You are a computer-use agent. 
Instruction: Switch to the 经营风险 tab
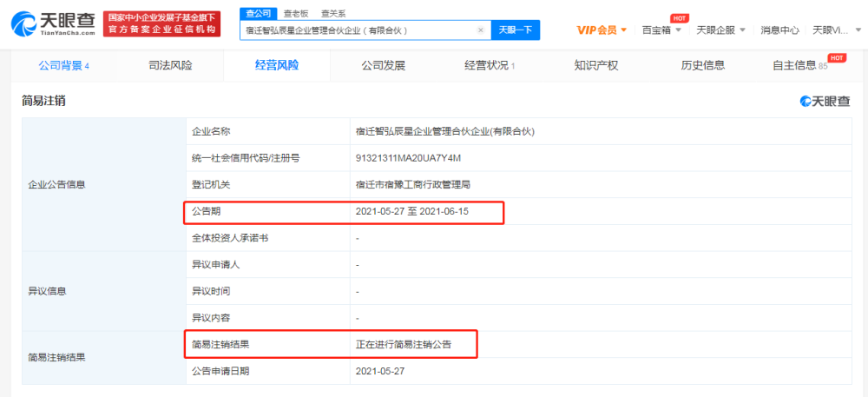click(x=277, y=65)
